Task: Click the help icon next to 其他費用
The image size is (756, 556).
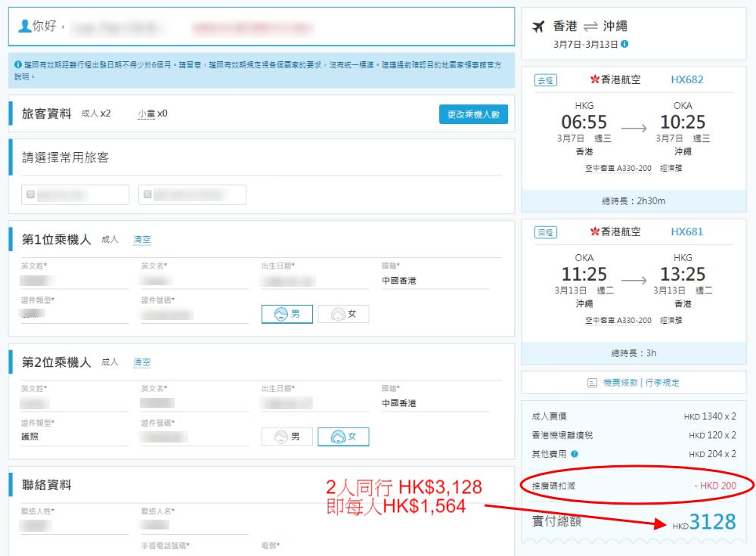Action: point(575,454)
